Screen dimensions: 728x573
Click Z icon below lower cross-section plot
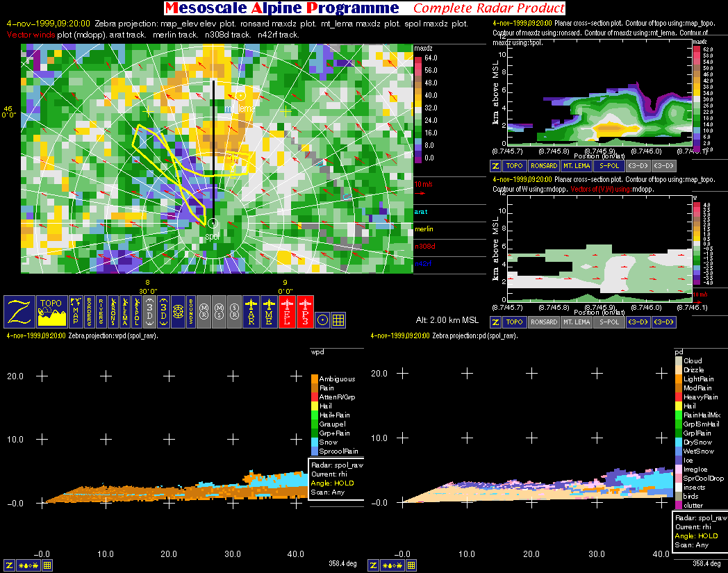[x=495, y=322]
